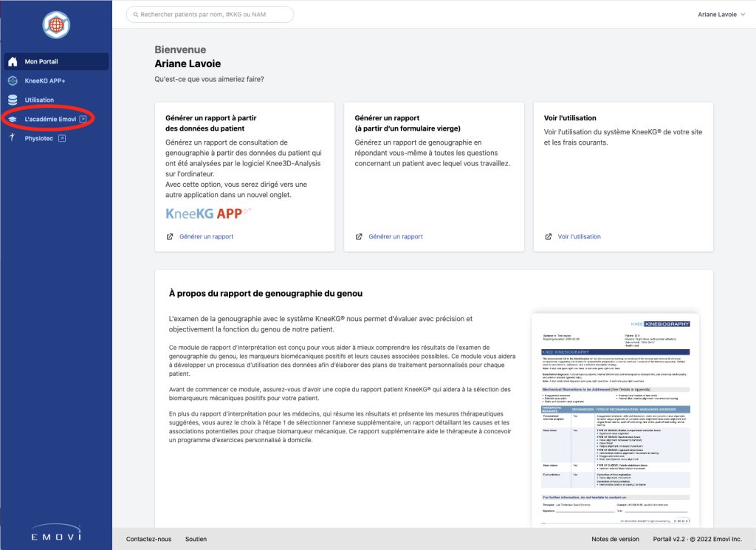Click the external link icon next to Physiotec
The image size is (756, 550).
[62, 138]
